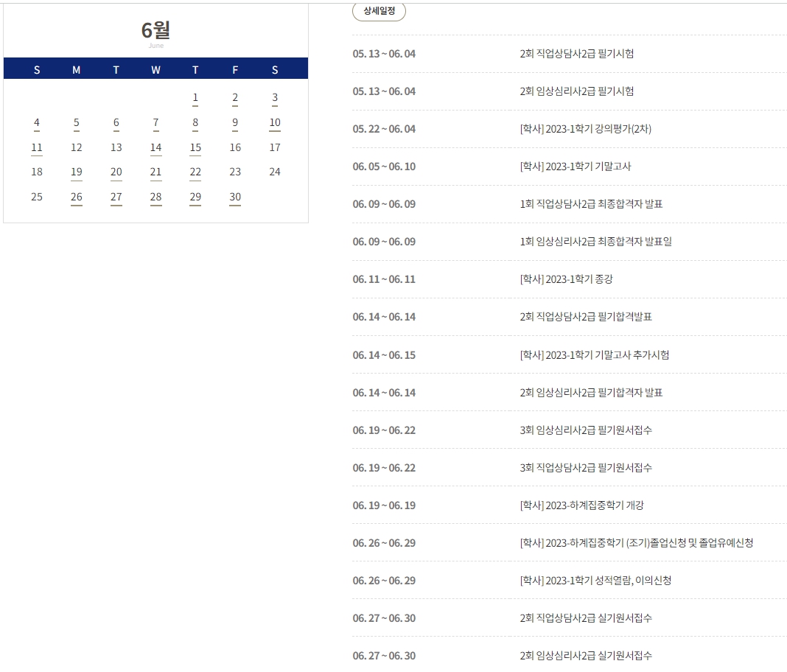Select June 22 on the calendar
Screen dimensions: 787x672
pyautogui.click(x=195, y=172)
